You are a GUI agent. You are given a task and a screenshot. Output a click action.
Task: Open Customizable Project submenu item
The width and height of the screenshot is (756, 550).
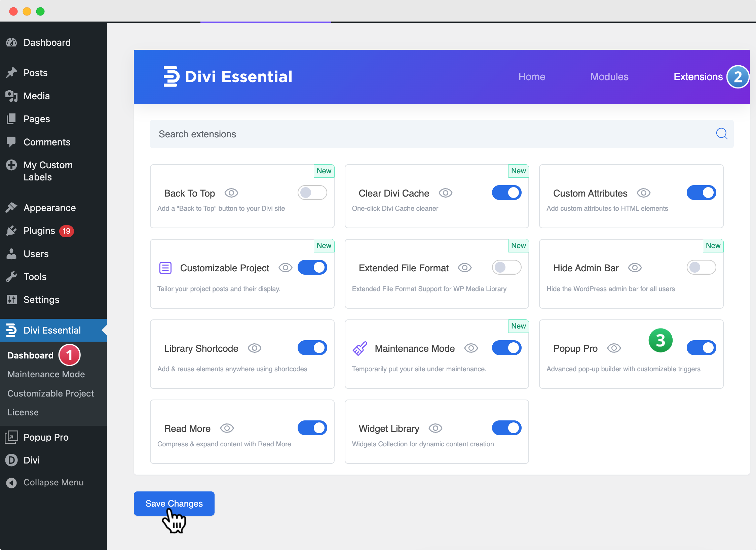(x=51, y=393)
